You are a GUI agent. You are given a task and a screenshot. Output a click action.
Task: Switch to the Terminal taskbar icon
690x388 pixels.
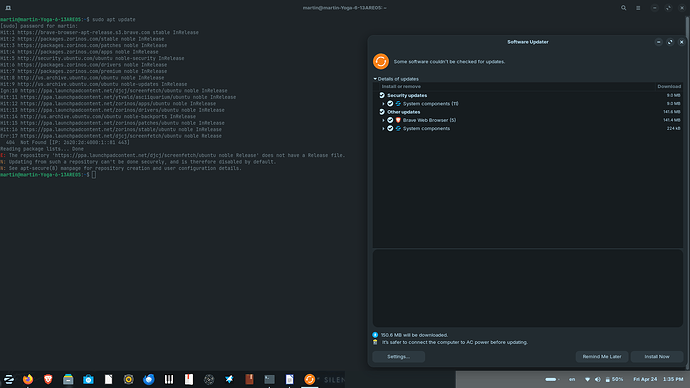point(269,379)
